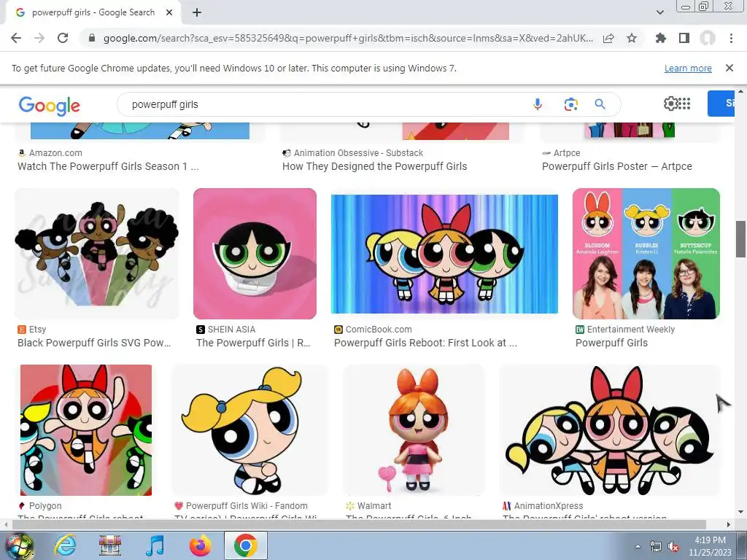Switch to Chrome on the taskbar
The image size is (747, 560).
(245, 545)
